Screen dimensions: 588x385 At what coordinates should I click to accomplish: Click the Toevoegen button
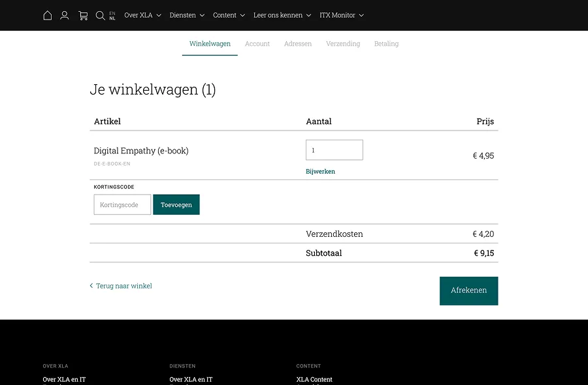(x=176, y=204)
